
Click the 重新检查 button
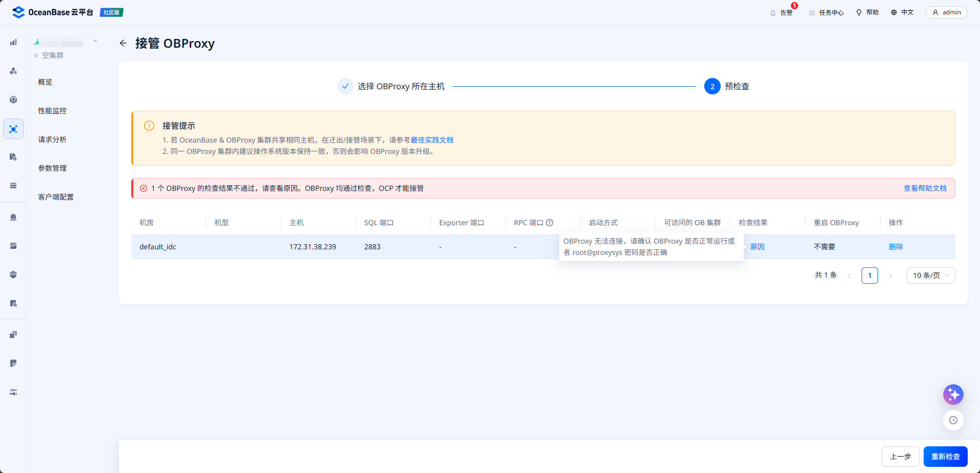click(945, 457)
